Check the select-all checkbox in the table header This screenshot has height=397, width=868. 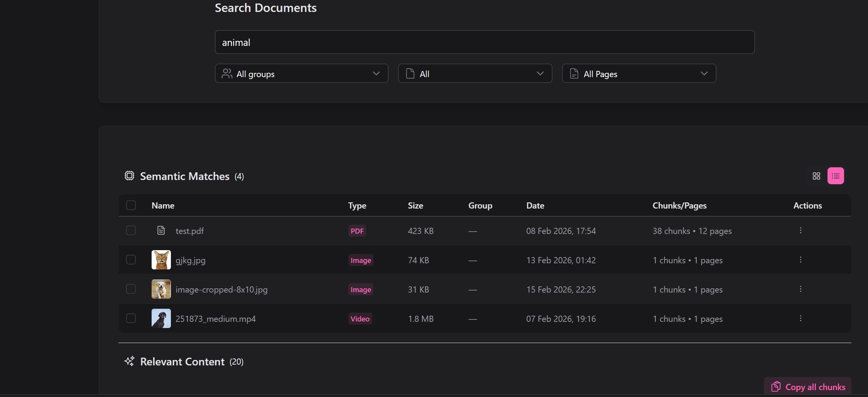[131, 205]
